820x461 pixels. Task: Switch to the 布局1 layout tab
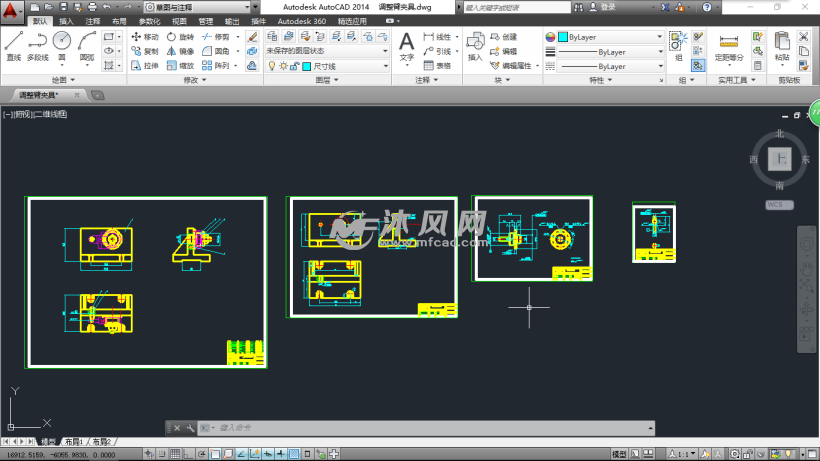pyautogui.click(x=74, y=442)
